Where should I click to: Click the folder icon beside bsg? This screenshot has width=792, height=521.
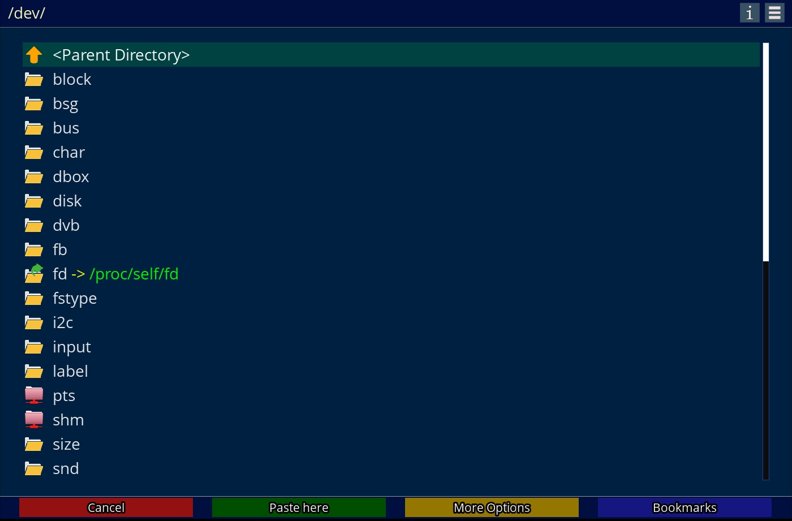click(34, 104)
